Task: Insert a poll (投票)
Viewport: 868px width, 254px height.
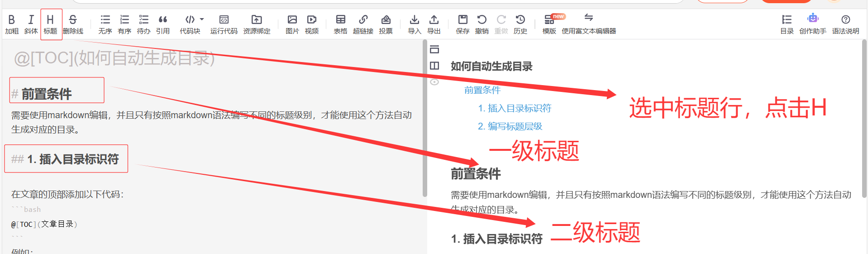Action: coord(386,24)
